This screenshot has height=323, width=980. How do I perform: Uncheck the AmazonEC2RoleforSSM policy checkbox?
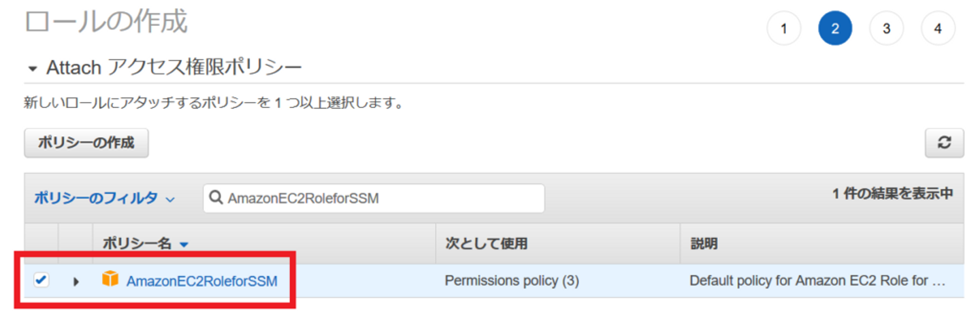tap(42, 279)
